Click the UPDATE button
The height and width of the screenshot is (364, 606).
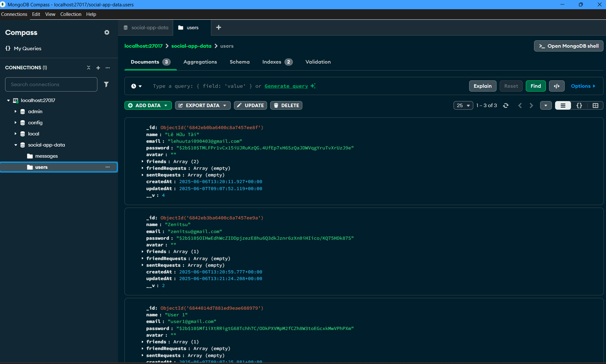[x=250, y=106]
